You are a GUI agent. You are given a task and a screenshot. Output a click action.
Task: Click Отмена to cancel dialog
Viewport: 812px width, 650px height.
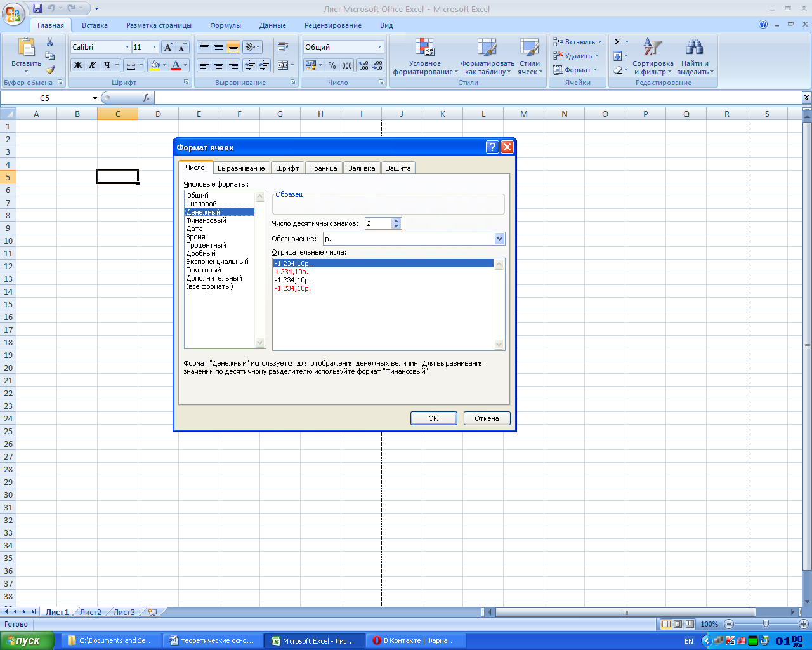487,418
